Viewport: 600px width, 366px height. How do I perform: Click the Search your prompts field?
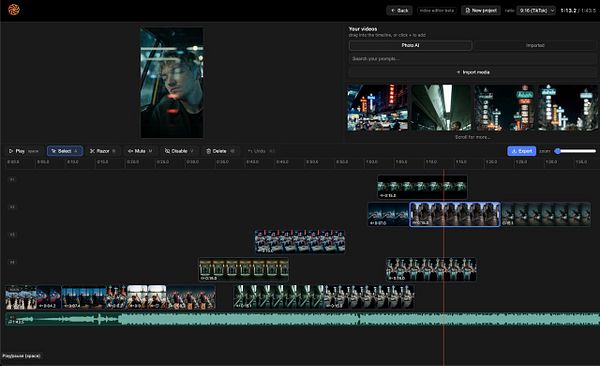pos(473,59)
